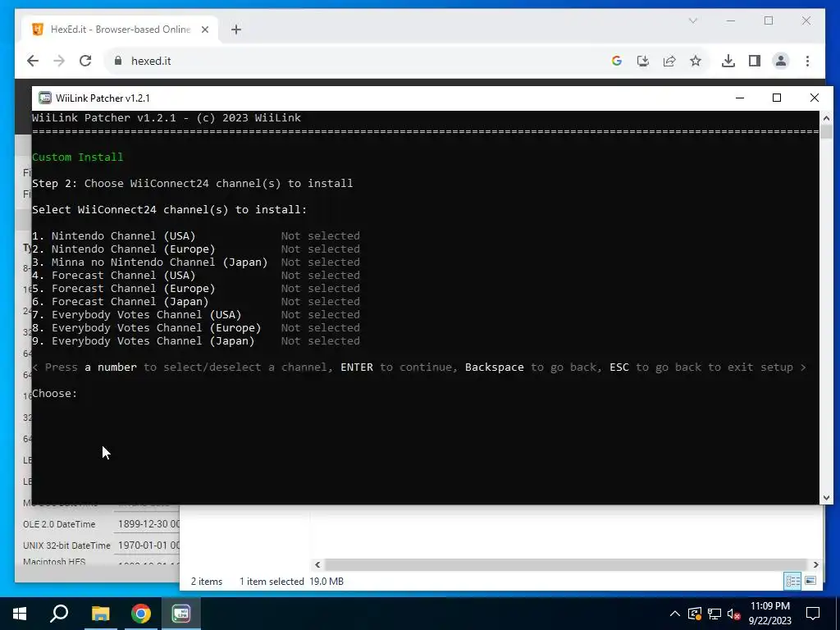Click '1. Nintendo Channel (USA)' line

(195, 235)
